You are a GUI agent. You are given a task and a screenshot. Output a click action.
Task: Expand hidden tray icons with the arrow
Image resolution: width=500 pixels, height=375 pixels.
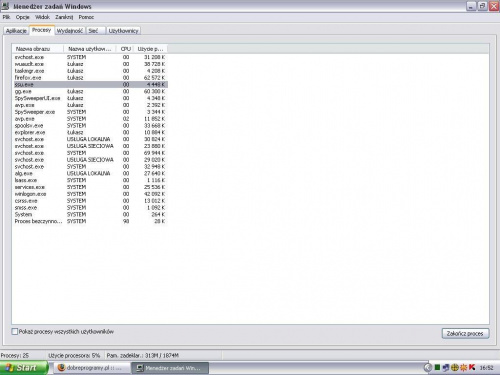[x=428, y=368]
